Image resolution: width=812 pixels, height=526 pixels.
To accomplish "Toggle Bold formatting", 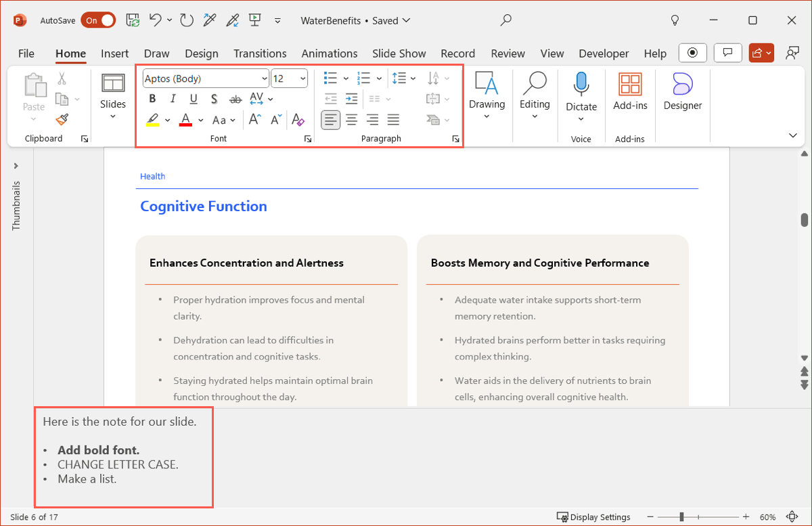I will point(152,99).
